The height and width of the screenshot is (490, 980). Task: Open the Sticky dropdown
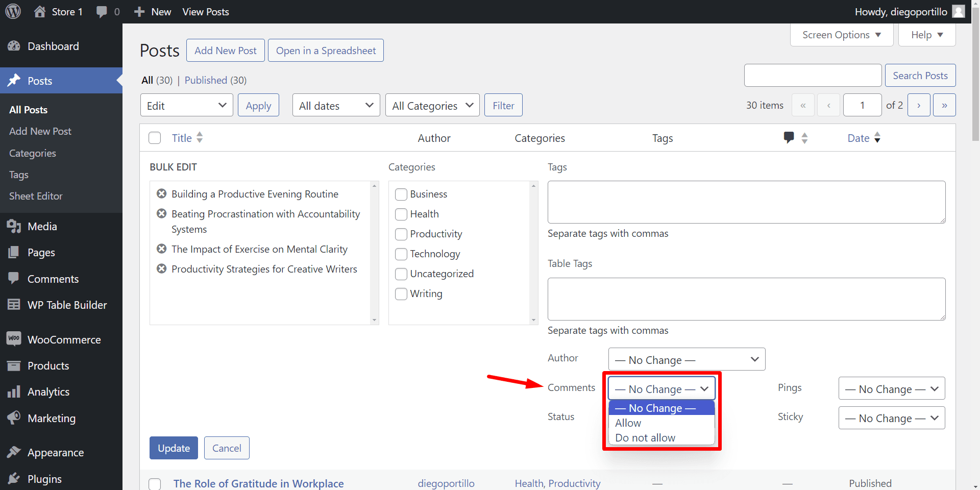891,418
